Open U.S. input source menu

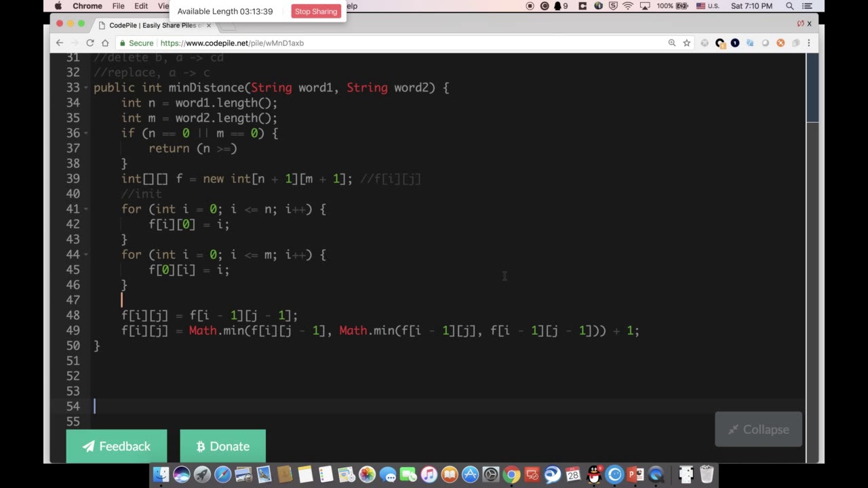pos(708,6)
